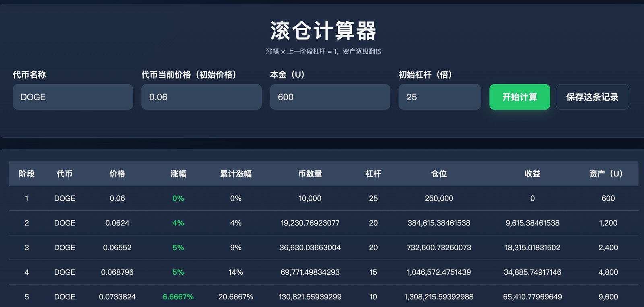Click the 仓位 column header

439,174
